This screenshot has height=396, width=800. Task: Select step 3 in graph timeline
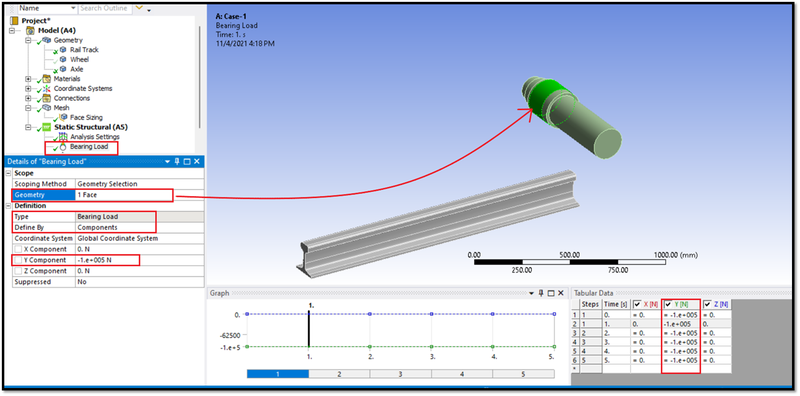401,374
